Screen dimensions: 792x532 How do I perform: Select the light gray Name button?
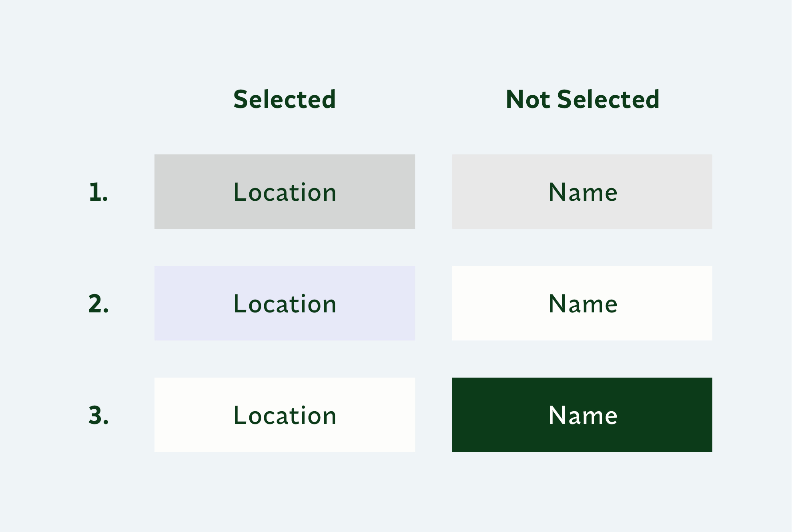coord(582,192)
